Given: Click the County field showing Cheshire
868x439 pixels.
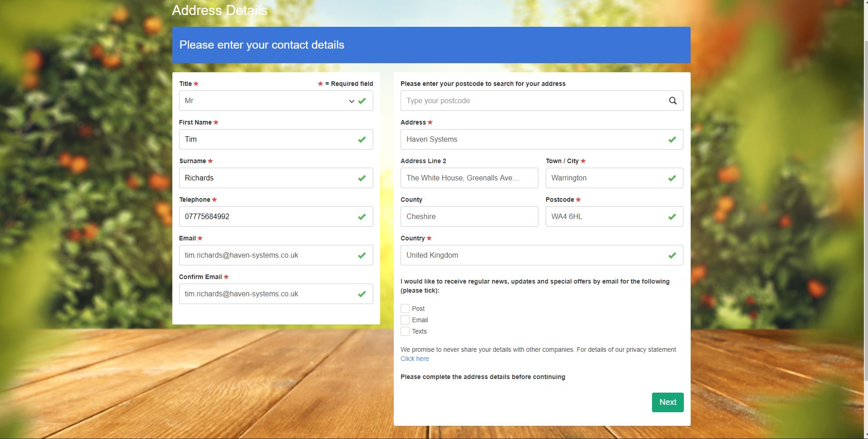Looking at the screenshot, I should (469, 217).
